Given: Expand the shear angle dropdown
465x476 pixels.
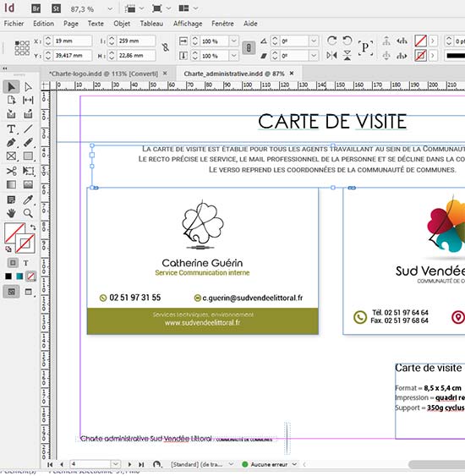Looking at the screenshot, I should coord(314,56).
